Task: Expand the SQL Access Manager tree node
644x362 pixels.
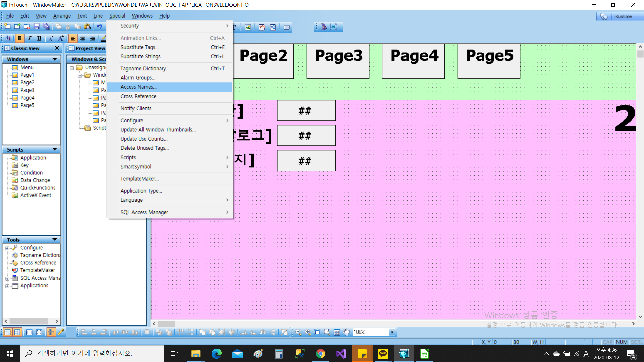Action: [7, 279]
